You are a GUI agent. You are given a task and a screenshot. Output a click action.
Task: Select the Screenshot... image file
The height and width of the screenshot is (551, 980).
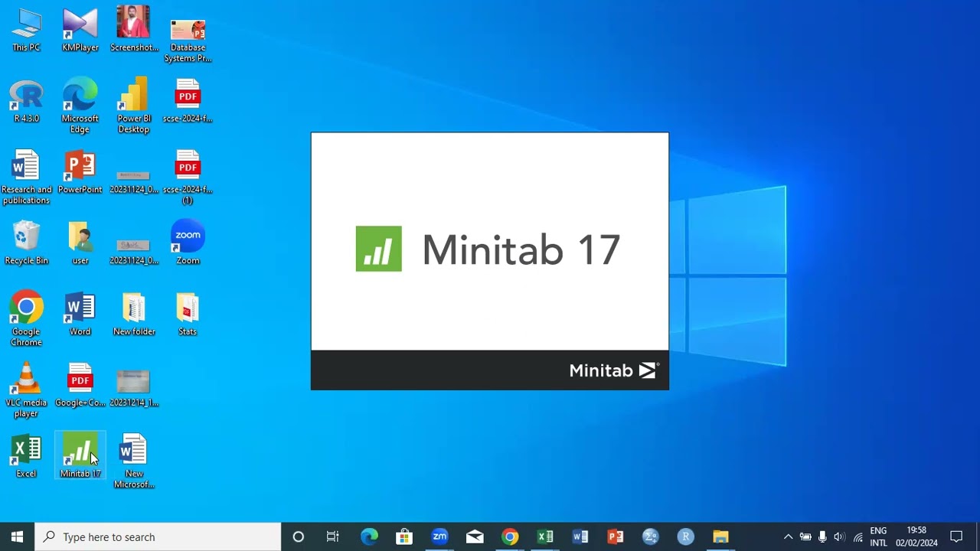coord(134,30)
